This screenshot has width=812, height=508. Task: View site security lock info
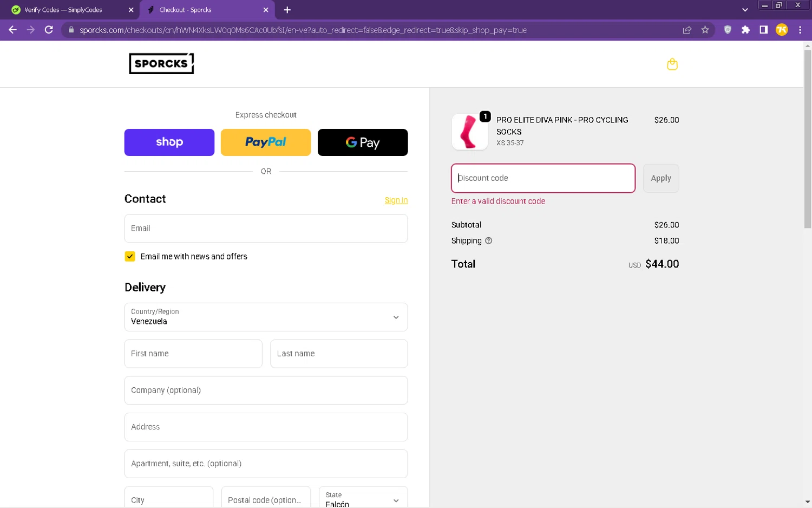(71, 30)
